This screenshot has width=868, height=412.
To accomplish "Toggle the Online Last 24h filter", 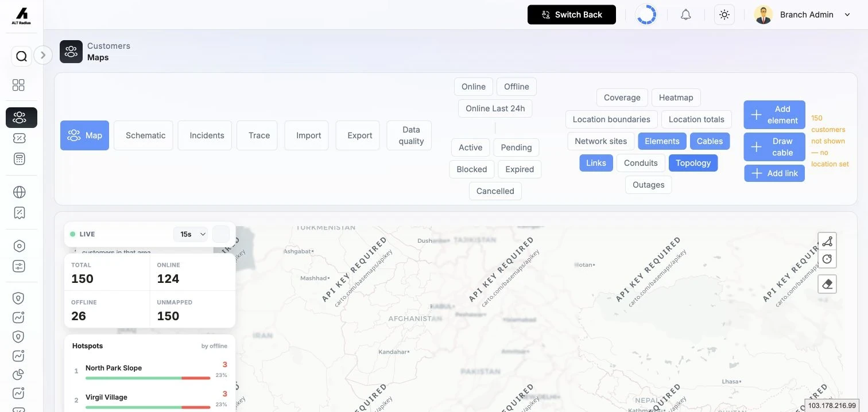I will pyautogui.click(x=495, y=108).
